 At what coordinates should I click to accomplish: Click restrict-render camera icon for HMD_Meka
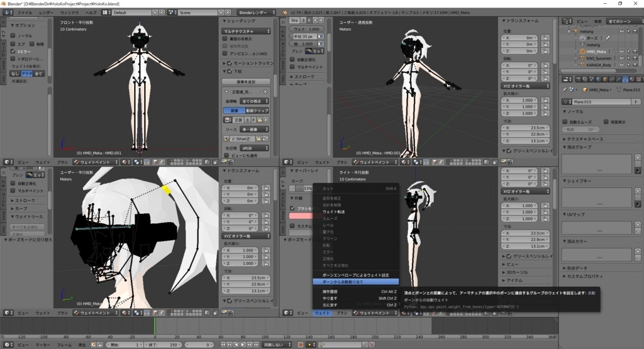635,52
